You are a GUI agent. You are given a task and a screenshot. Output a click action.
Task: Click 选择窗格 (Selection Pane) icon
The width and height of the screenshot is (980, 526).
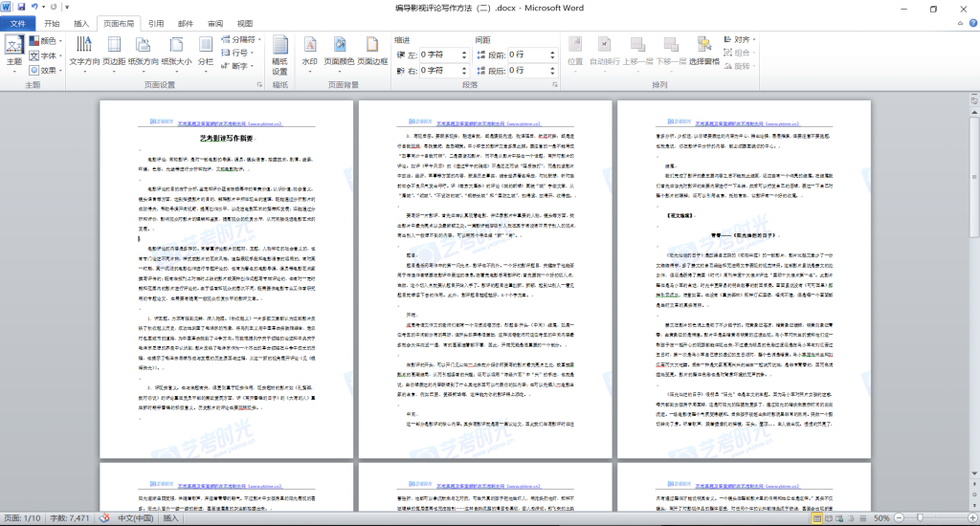coord(704,50)
